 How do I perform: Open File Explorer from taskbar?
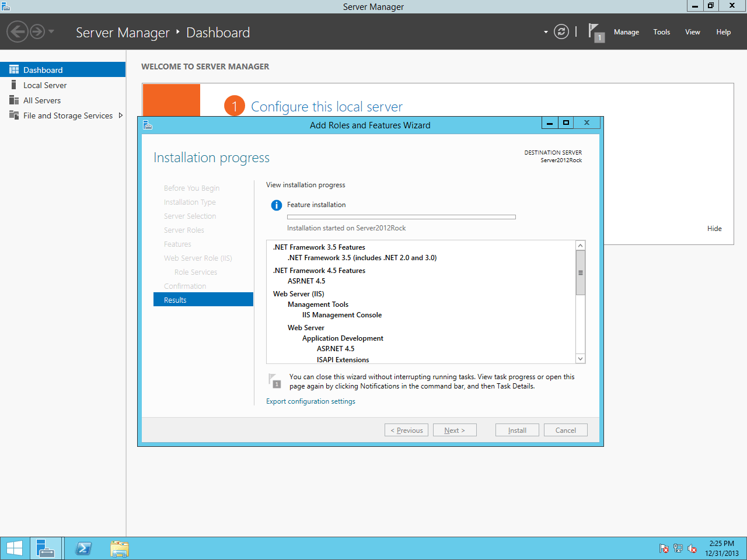pos(120,548)
